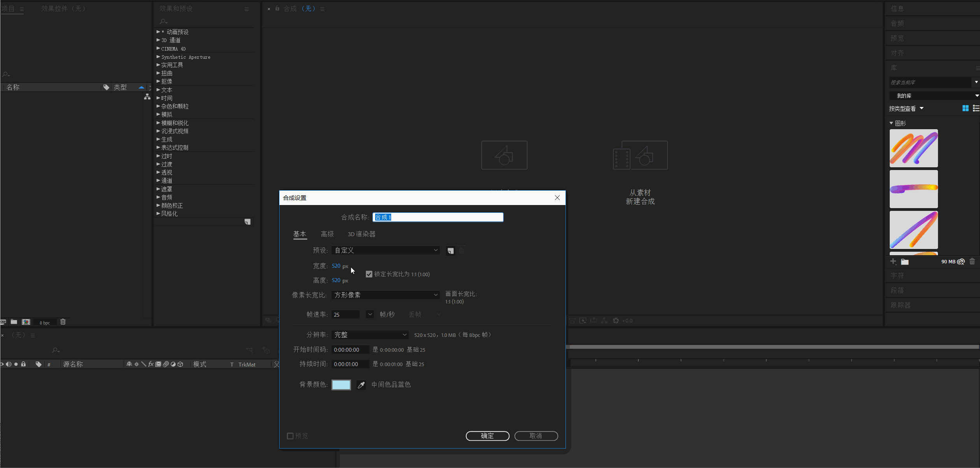Open the preset dropdown showing 自定义
This screenshot has height=468, width=980.
pos(385,251)
